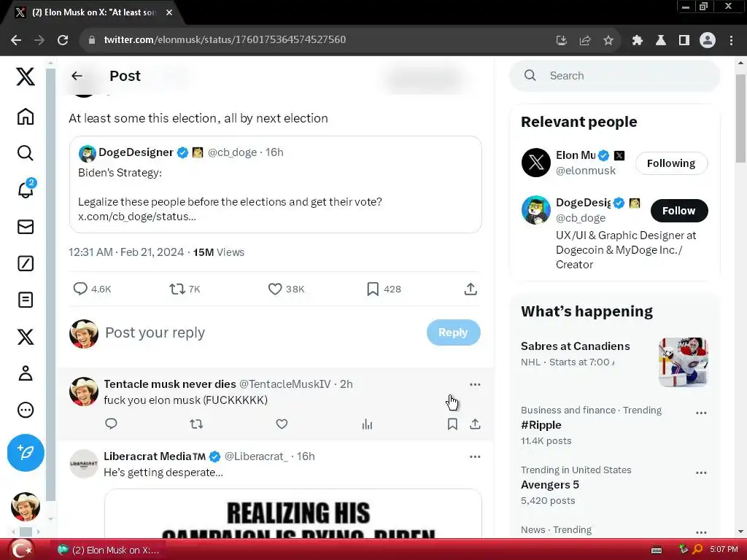Bookmark the TentacleMuskIV reply

[452, 424]
